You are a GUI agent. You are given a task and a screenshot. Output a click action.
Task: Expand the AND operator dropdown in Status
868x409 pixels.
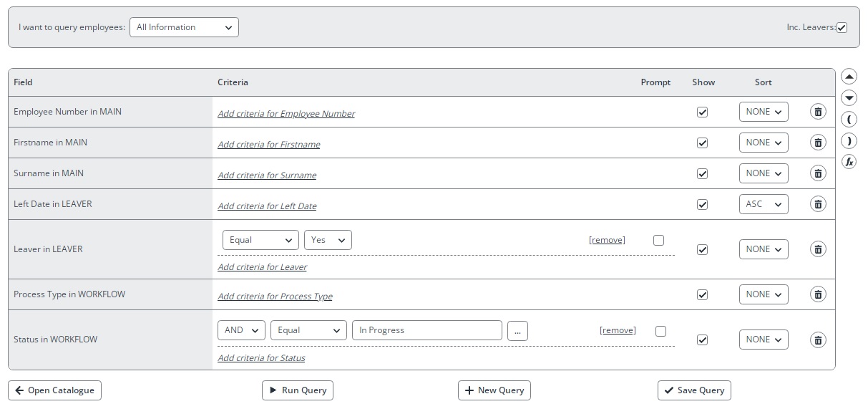241,330
